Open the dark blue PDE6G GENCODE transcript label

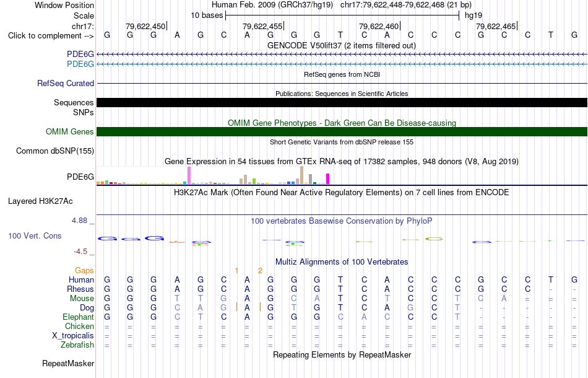tap(80, 55)
